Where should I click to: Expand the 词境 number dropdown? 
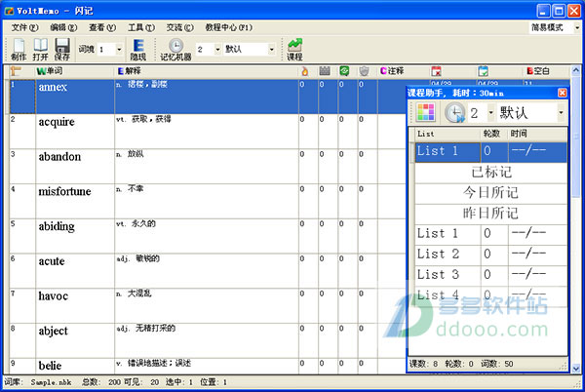[119, 49]
